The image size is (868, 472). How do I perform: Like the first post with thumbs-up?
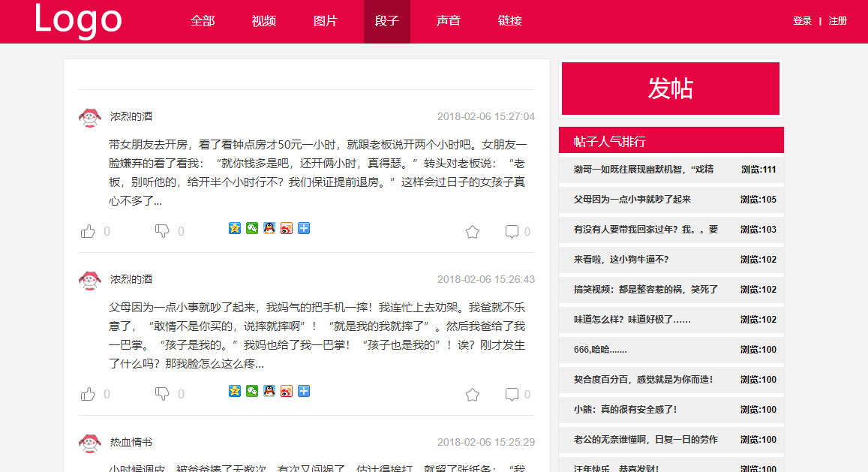pos(88,231)
